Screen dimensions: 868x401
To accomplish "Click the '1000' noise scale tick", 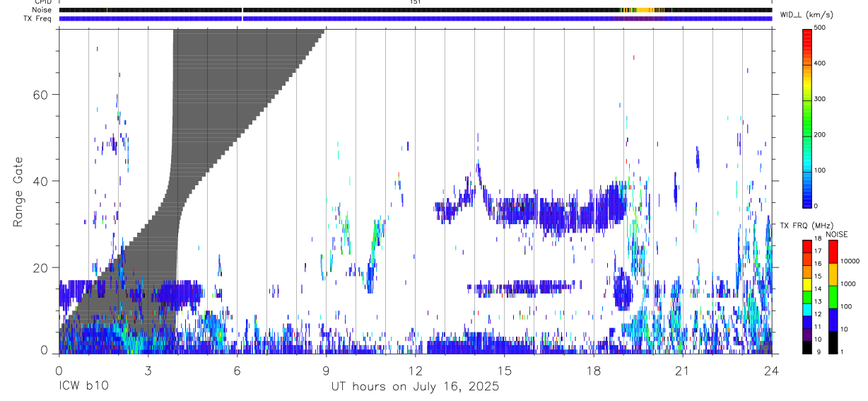I will (x=849, y=284).
